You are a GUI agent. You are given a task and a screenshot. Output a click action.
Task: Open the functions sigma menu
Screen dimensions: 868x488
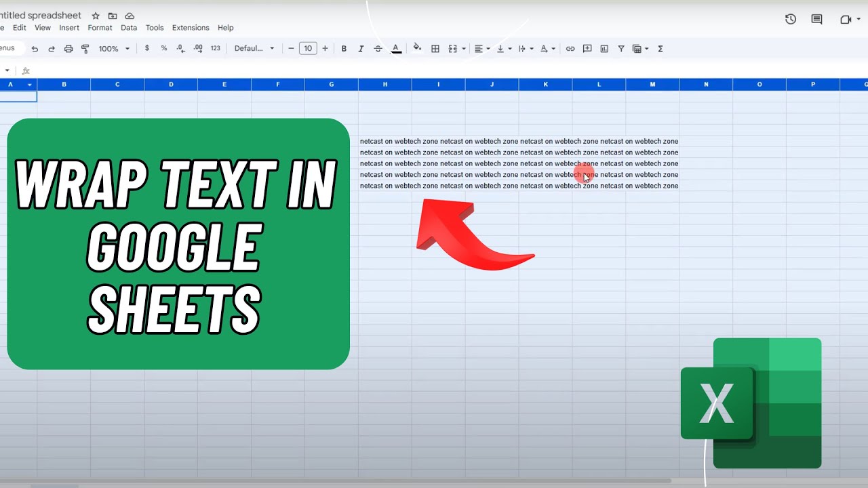coord(660,49)
